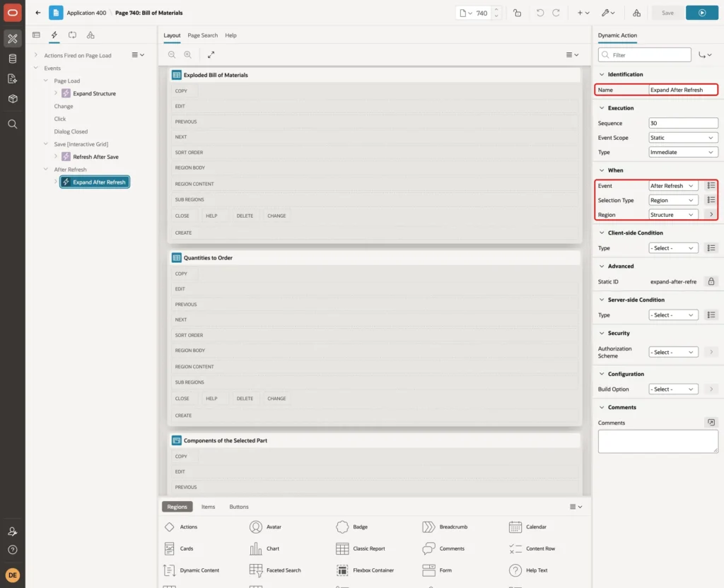Click the Application 400 breadcrumb link
This screenshot has width=724, height=588.
pos(86,13)
